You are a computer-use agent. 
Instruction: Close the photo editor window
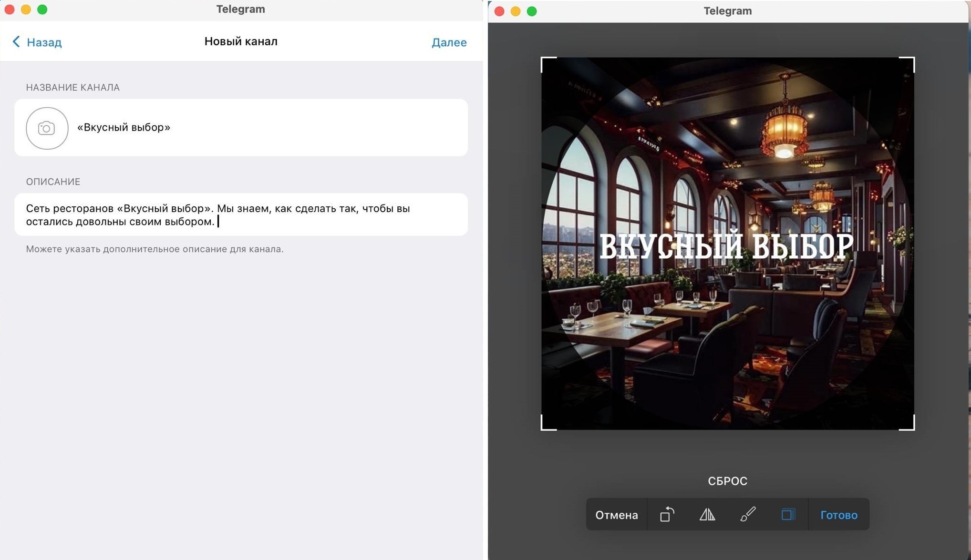(499, 11)
